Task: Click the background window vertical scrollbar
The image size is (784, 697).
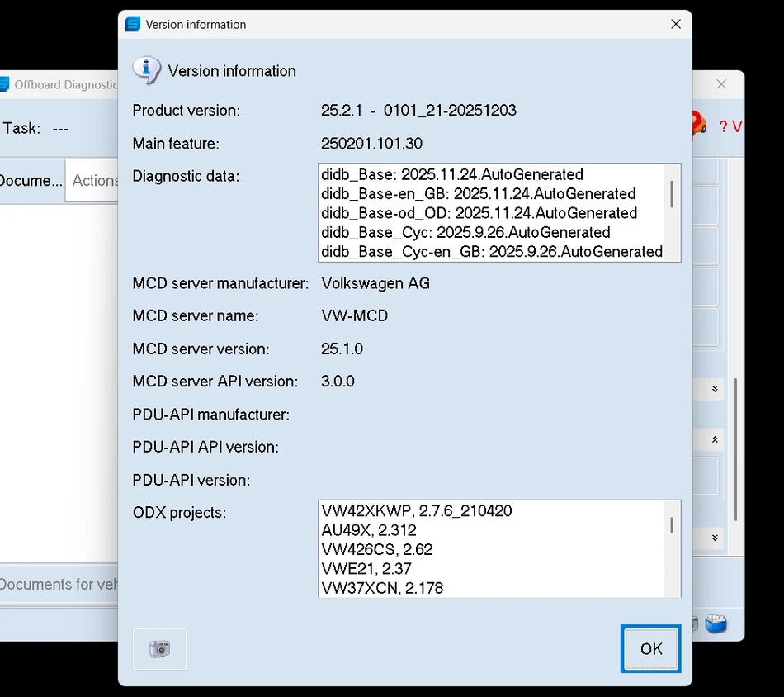Action: point(735,450)
